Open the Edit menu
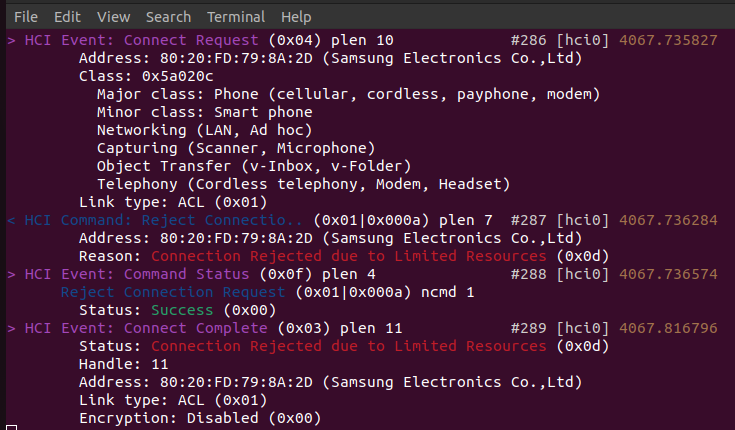 [68, 17]
